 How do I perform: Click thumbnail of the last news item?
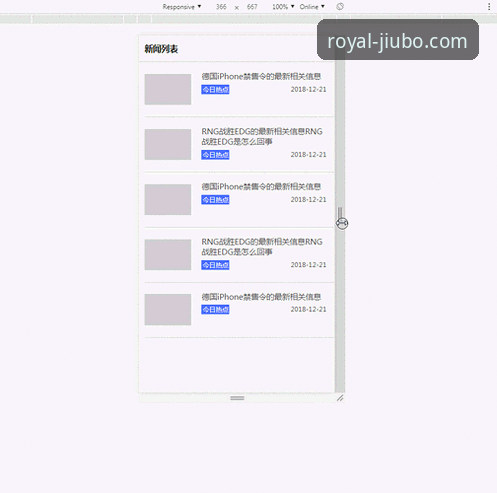coord(168,309)
